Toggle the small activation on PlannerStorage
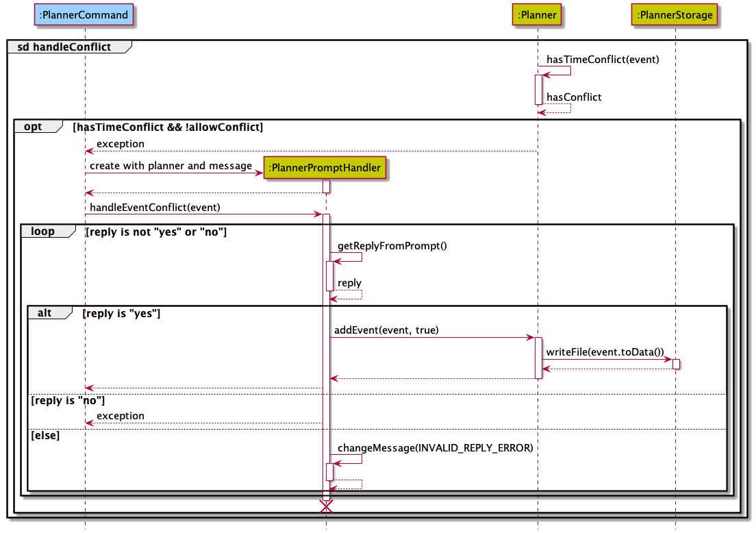 (675, 364)
